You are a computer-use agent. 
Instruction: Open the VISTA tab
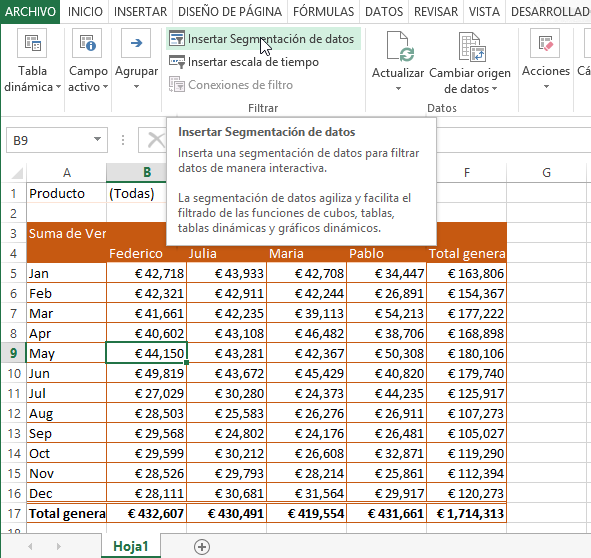[484, 12]
